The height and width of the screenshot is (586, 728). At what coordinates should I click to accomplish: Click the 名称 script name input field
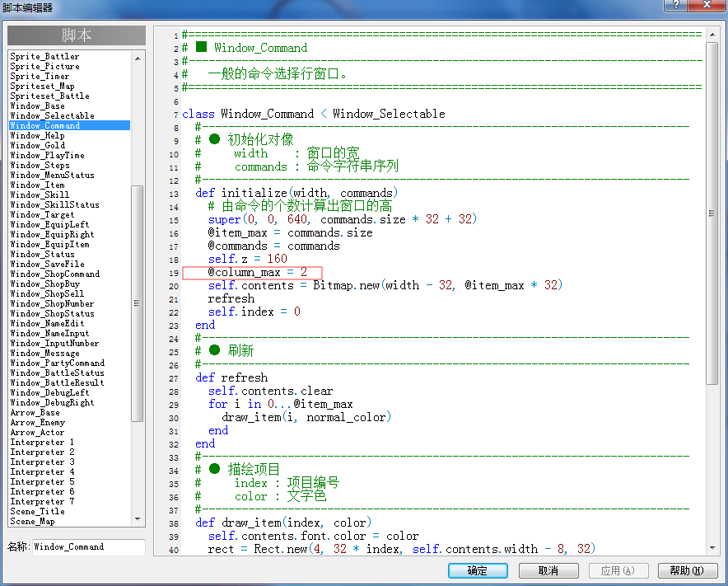pos(88,547)
